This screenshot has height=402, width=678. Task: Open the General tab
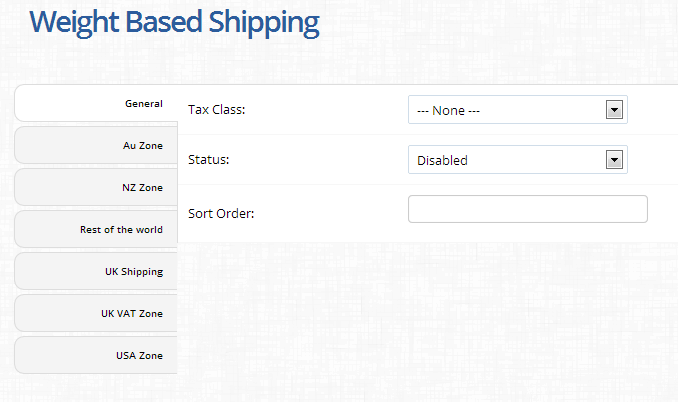pos(96,103)
